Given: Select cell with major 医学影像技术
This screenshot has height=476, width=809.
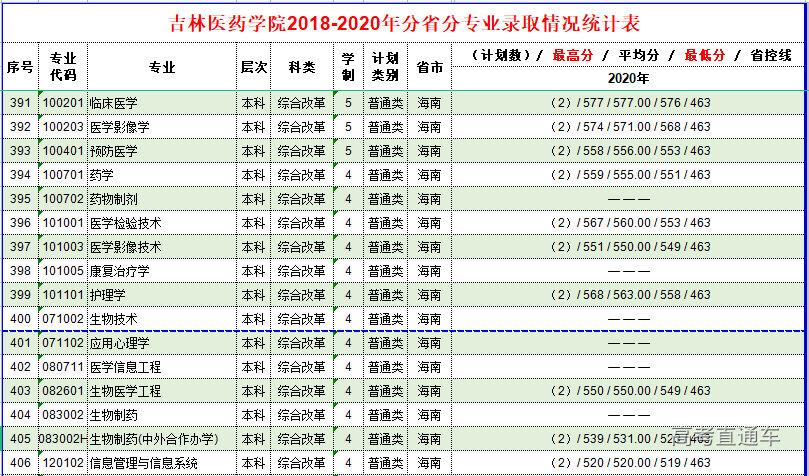Looking at the screenshot, I should 162,247.
